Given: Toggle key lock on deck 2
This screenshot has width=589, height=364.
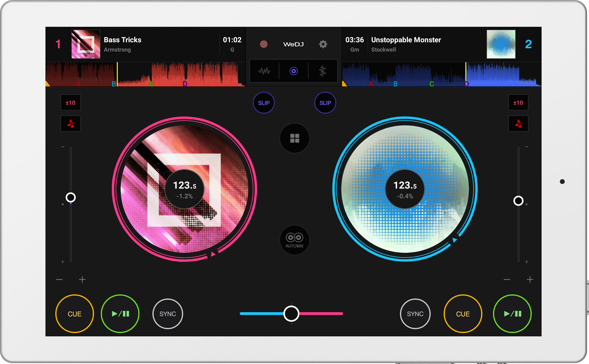Looking at the screenshot, I should 518,124.
